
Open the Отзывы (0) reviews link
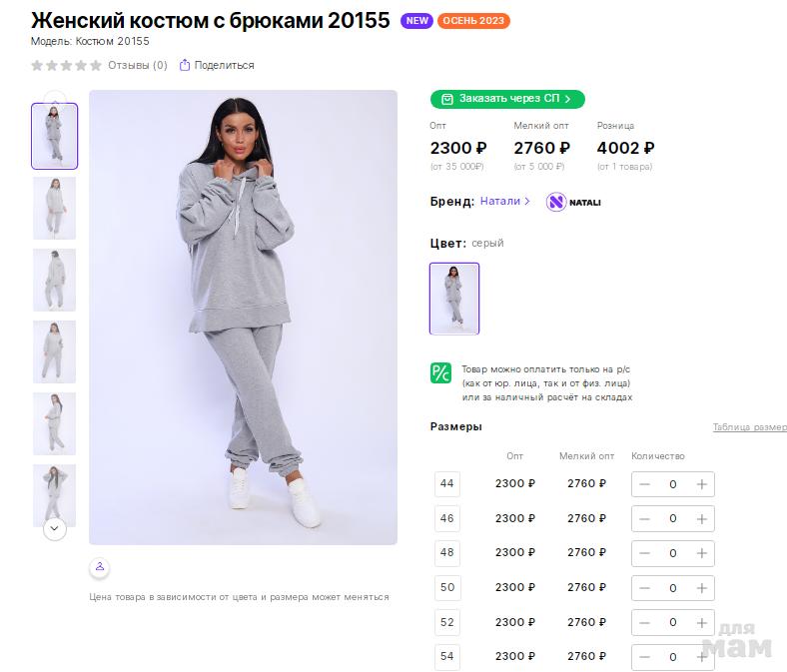(x=138, y=66)
